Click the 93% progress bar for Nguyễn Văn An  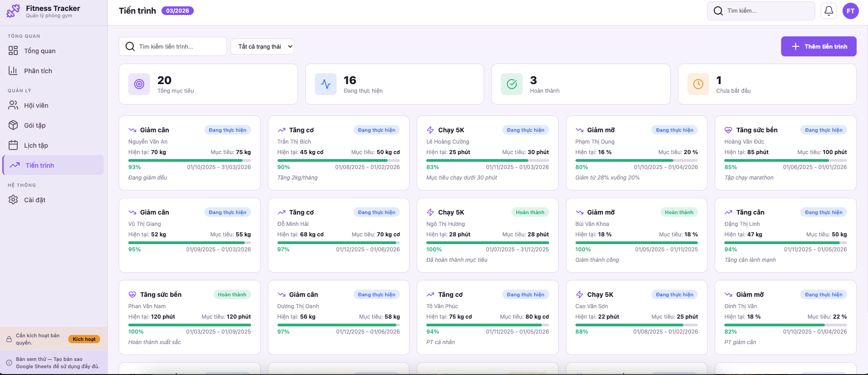pyautogui.click(x=189, y=160)
